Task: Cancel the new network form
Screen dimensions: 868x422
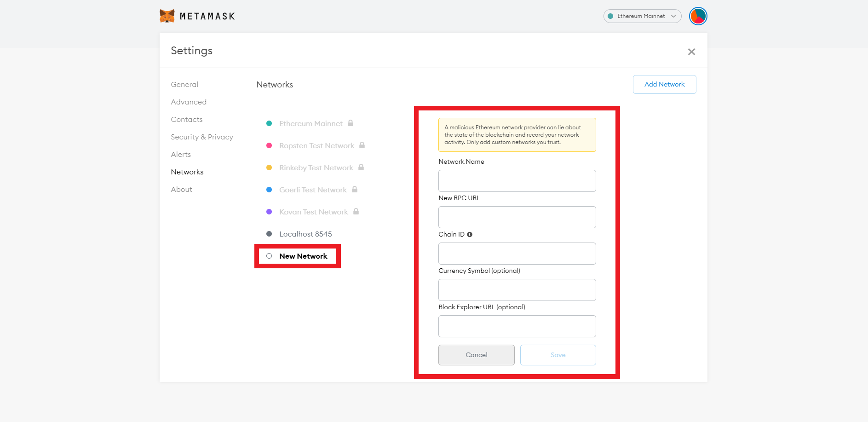Action: click(x=477, y=355)
